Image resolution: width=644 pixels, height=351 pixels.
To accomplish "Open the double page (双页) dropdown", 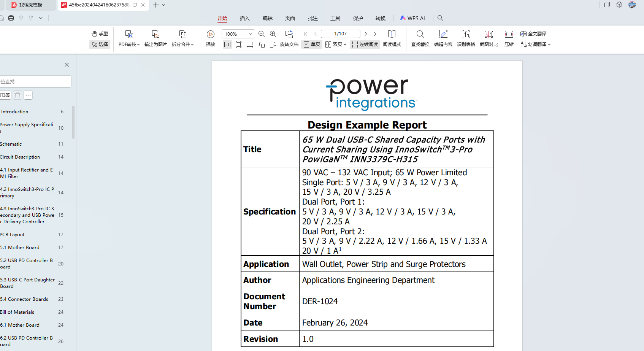I will (336, 44).
